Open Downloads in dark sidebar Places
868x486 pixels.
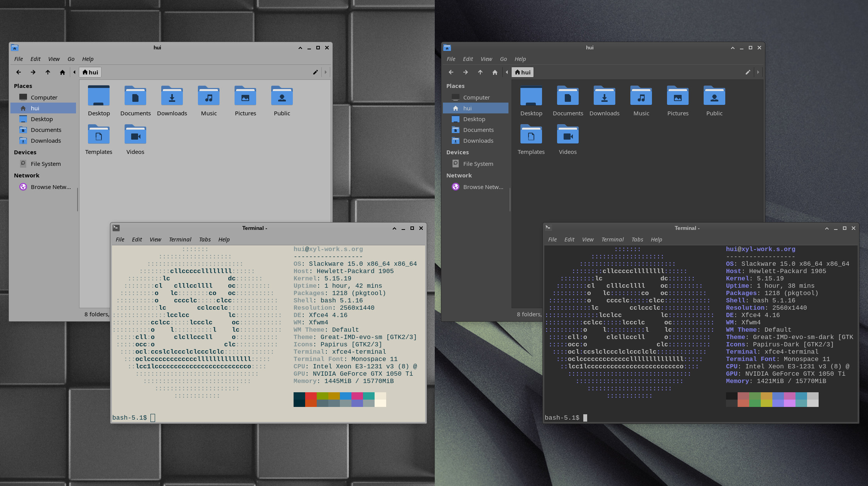[x=476, y=141]
